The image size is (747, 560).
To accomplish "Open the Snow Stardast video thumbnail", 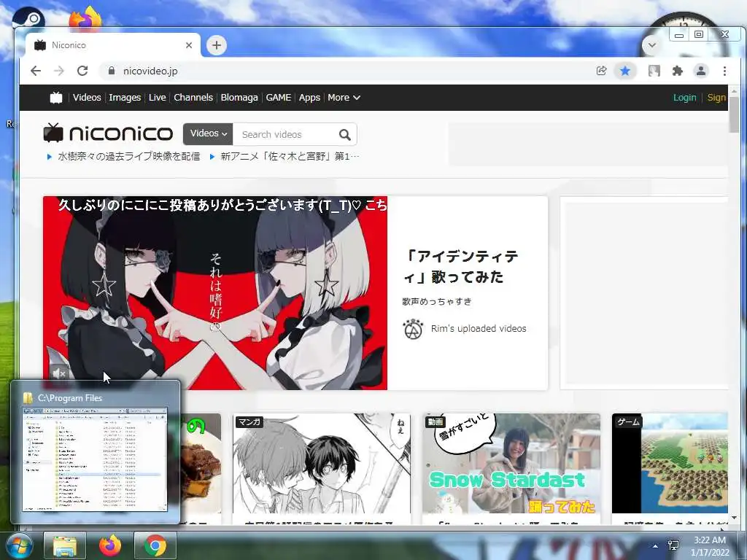I will coord(511,463).
